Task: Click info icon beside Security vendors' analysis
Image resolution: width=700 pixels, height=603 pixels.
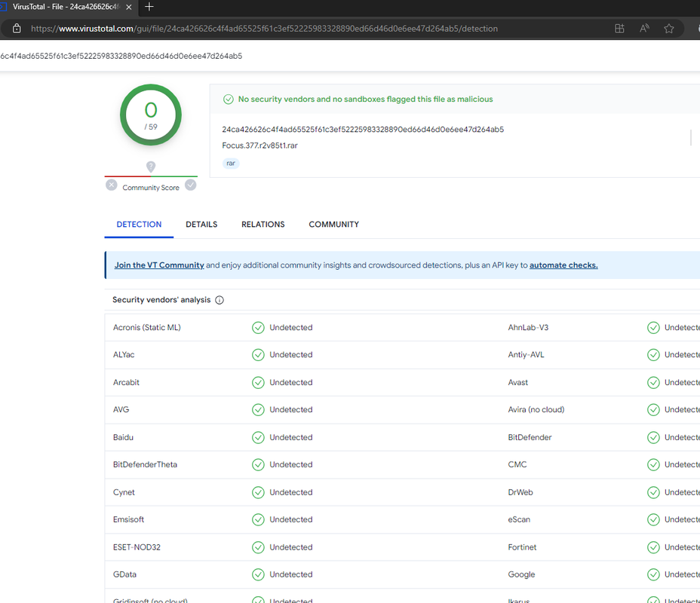Action: coord(220,300)
